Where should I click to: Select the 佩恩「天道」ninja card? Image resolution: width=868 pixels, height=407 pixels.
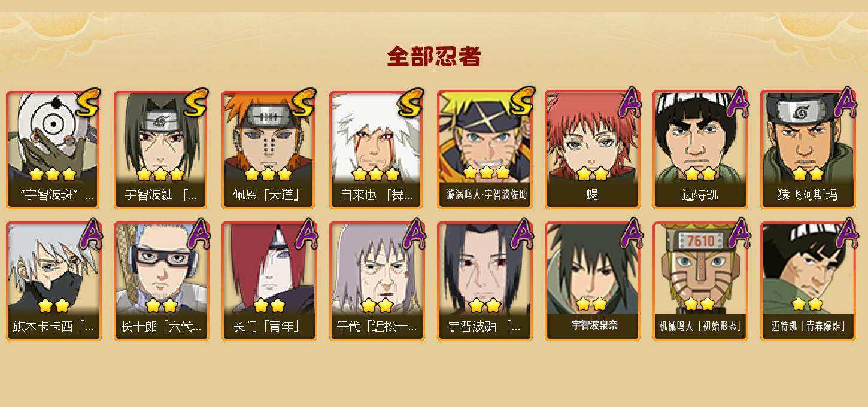tap(269, 150)
